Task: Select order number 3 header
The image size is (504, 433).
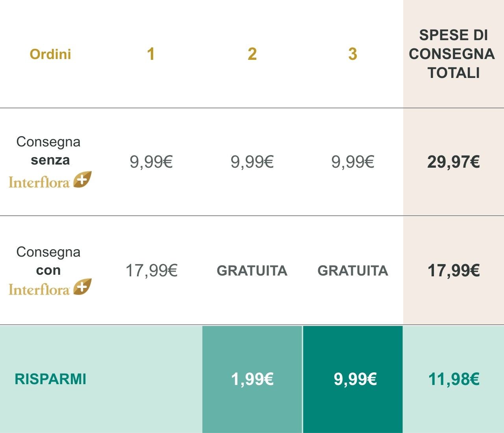Action: point(352,54)
